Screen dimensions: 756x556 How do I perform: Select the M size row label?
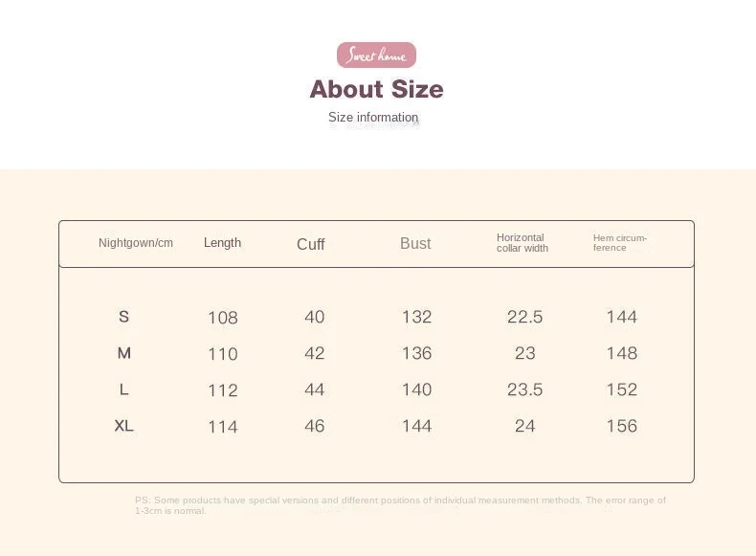pos(123,353)
